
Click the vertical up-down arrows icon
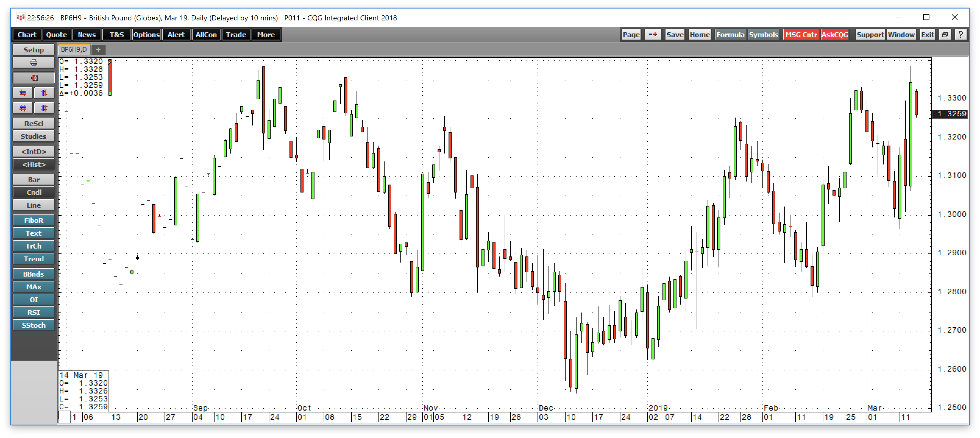point(44,93)
